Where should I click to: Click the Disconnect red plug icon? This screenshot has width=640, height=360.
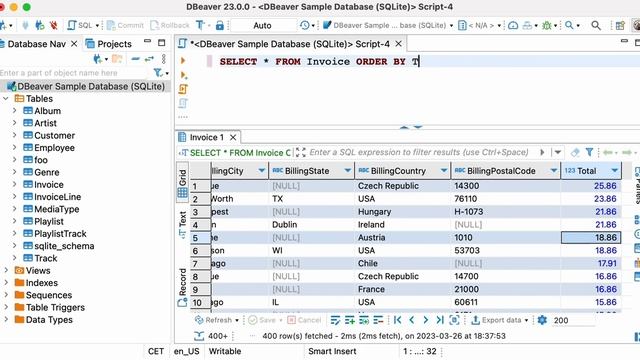click(x=53, y=25)
